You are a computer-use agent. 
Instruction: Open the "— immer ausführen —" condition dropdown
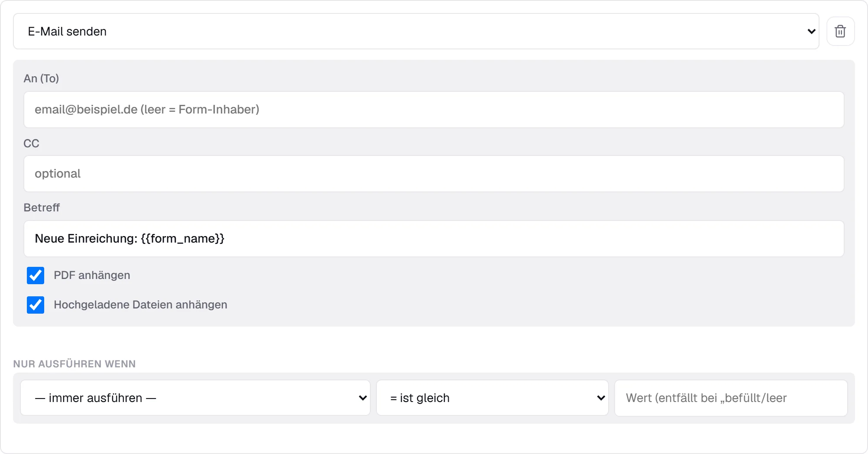[195, 398]
